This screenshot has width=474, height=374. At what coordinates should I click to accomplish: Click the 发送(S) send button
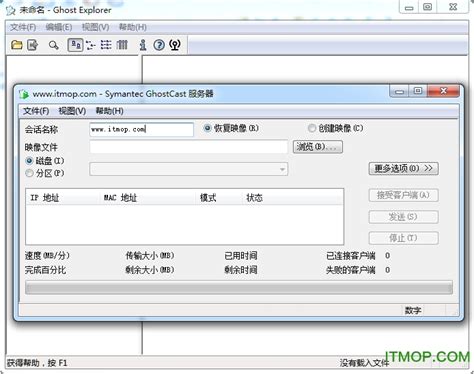click(403, 217)
